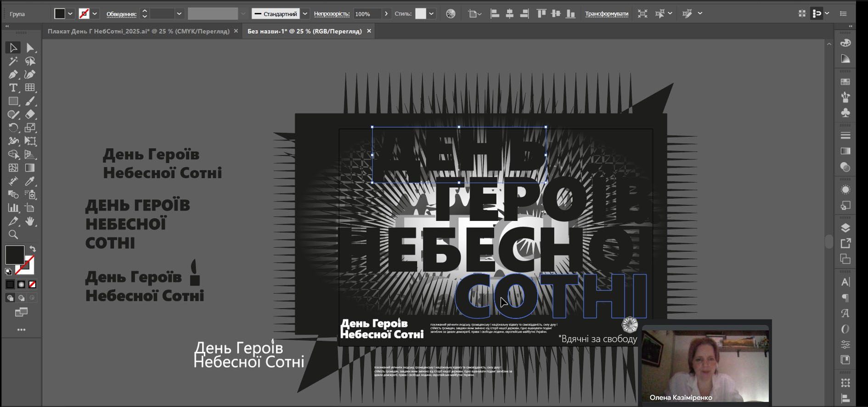Viewport: 868px width, 407px height.
Task: Select the Type tool
Action: pyautogui.click(x=13, y=88)
